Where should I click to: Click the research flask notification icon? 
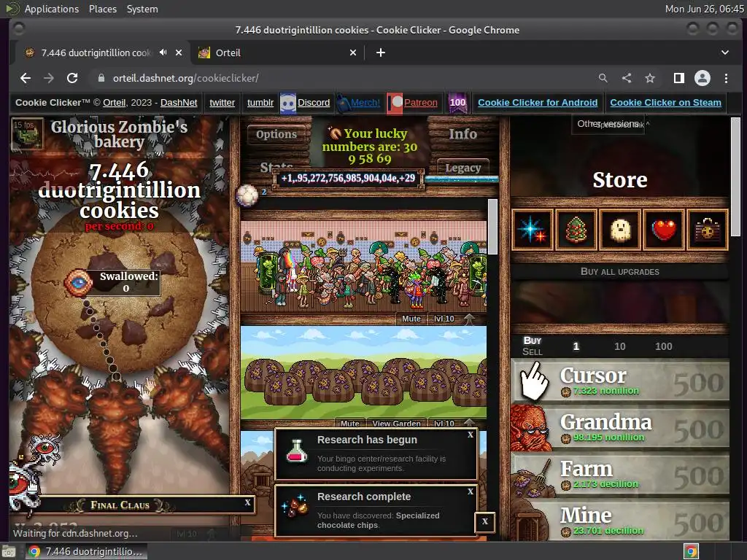click(x=296, y=451)
